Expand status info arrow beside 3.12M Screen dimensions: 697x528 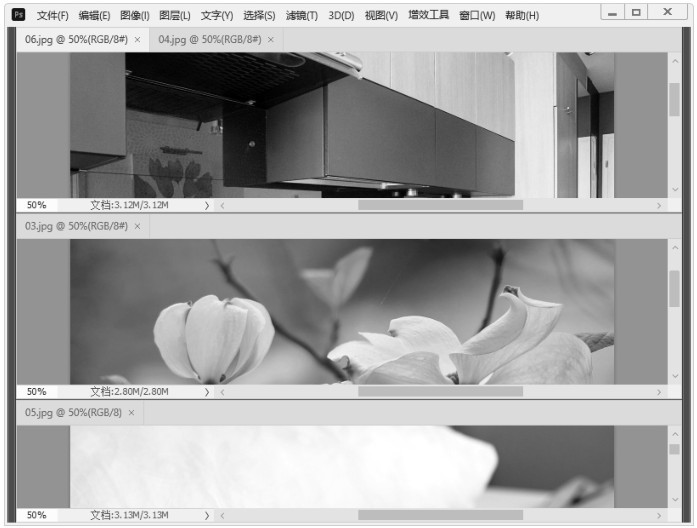click(207, 205)
